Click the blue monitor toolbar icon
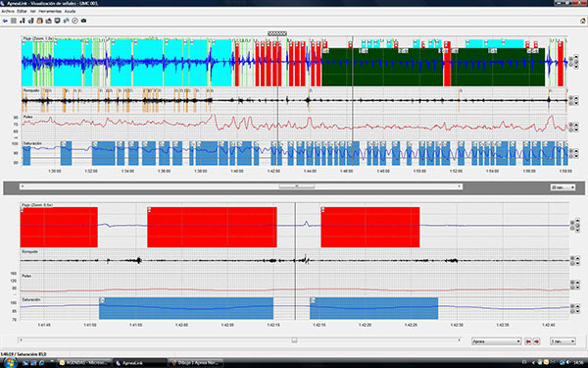 [58, 21]
